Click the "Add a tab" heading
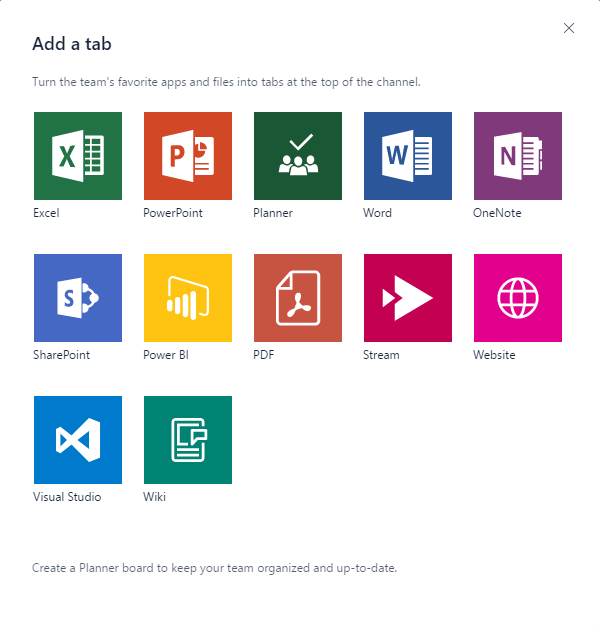600x626 pixels. pos(72,44)
